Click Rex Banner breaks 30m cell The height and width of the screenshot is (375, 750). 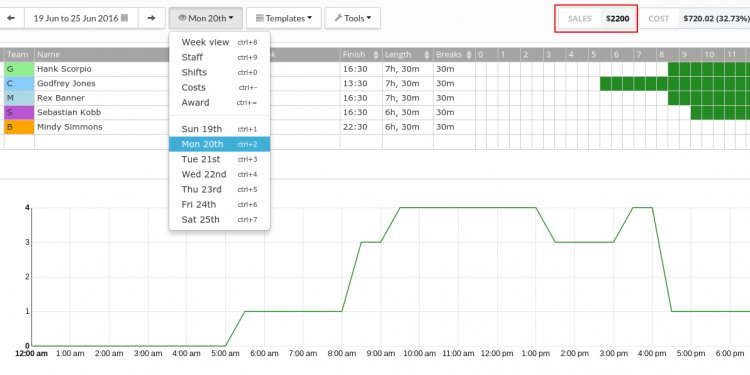pos(454,98)
